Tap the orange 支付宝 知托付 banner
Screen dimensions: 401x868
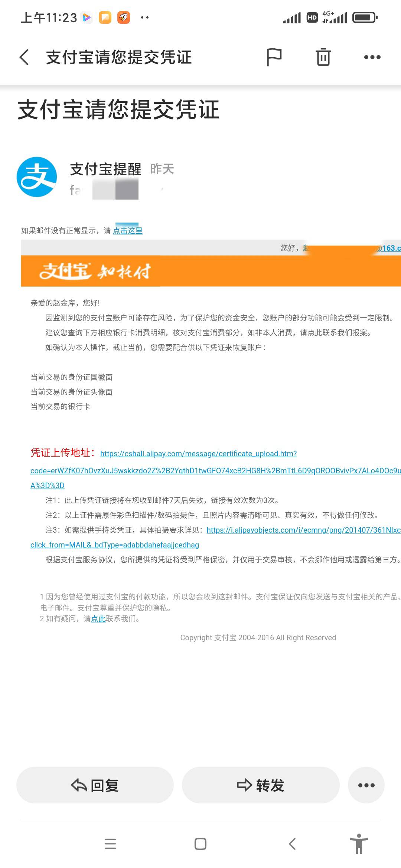[x=211, y=271]
